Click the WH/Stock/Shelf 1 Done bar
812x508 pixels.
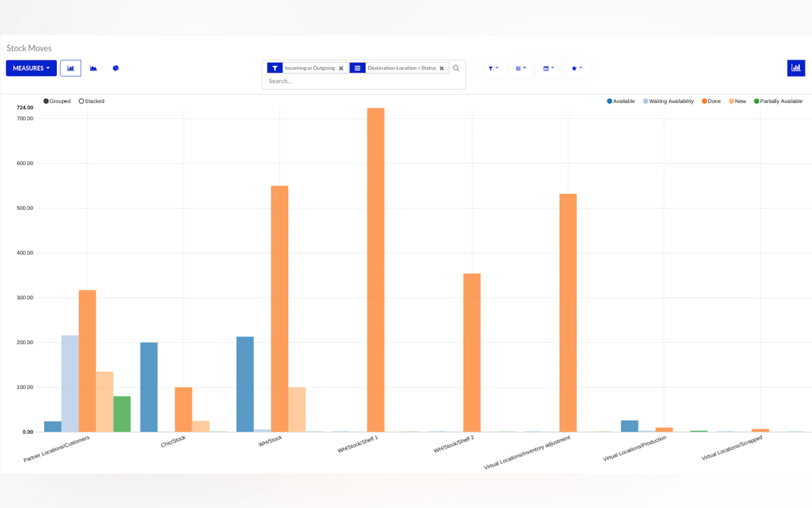[x=376, y=269]
